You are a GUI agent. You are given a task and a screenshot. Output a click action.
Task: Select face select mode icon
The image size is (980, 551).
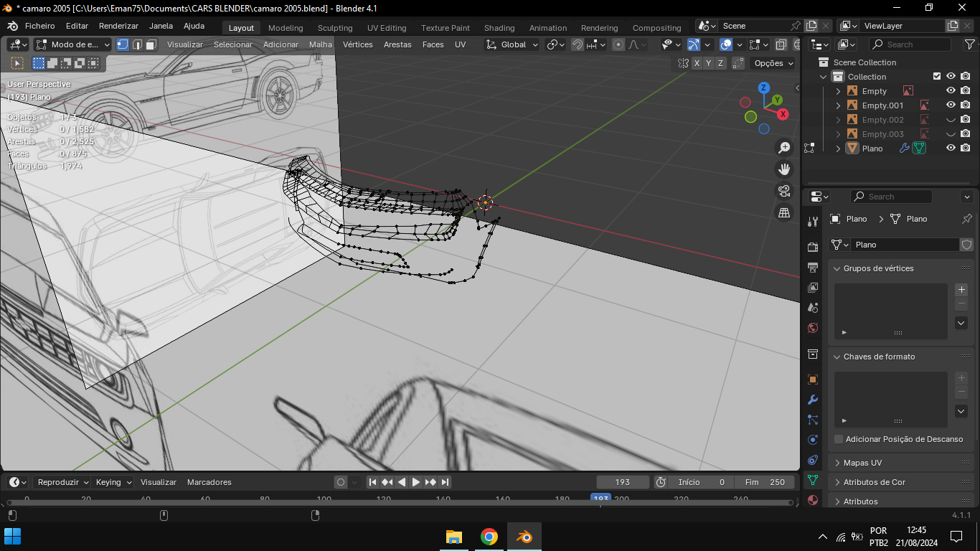click(x=151, y=44)
